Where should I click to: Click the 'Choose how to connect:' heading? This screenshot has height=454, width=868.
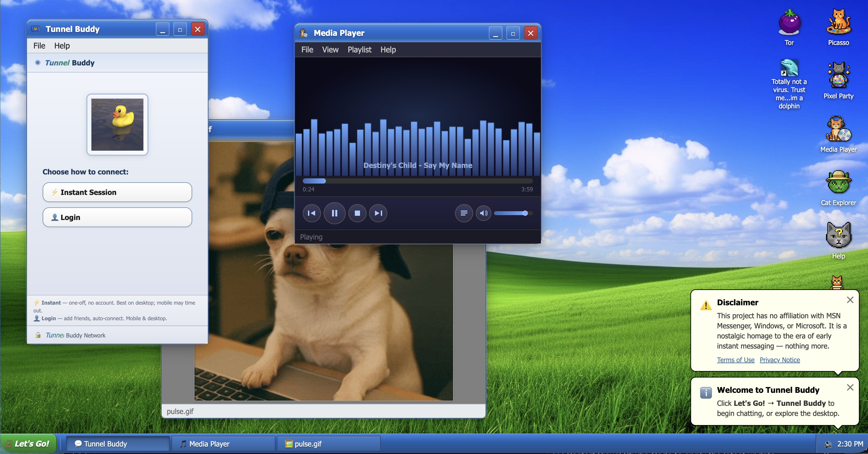point(85,172)
